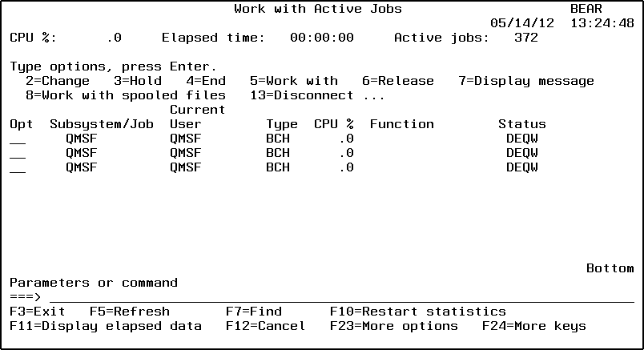
Task: Click the F3=Exit function key label
Action: (x=38, y=312)
